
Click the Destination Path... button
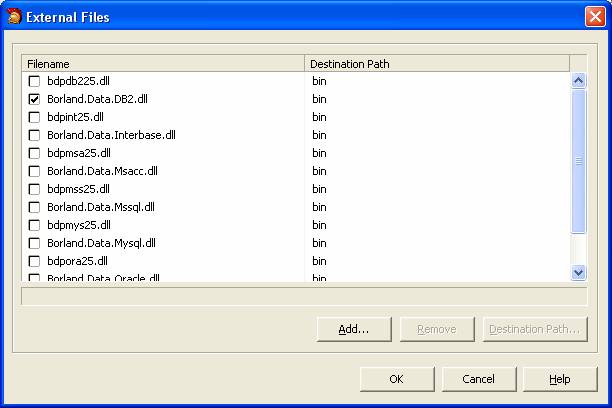pos(535,329)
